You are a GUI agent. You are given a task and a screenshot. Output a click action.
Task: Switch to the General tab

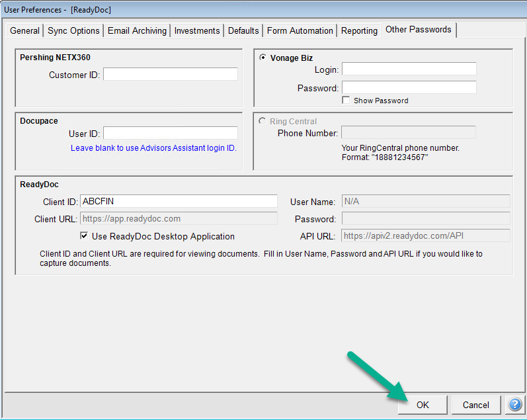(24, 30)
